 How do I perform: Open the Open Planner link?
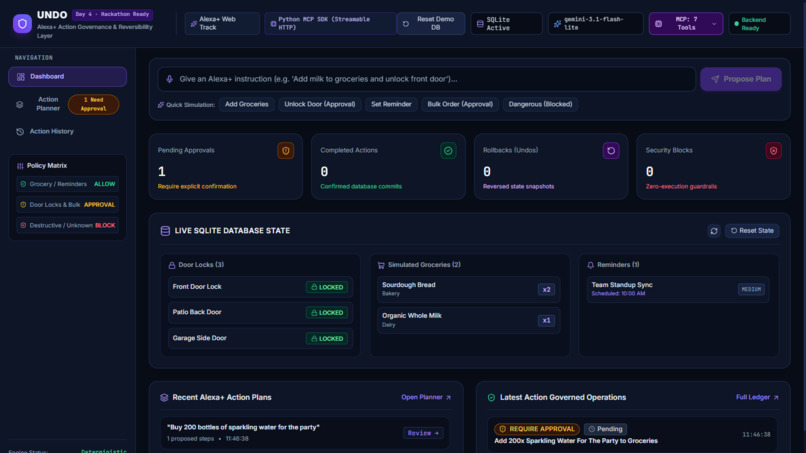click(x=426, y=397)
